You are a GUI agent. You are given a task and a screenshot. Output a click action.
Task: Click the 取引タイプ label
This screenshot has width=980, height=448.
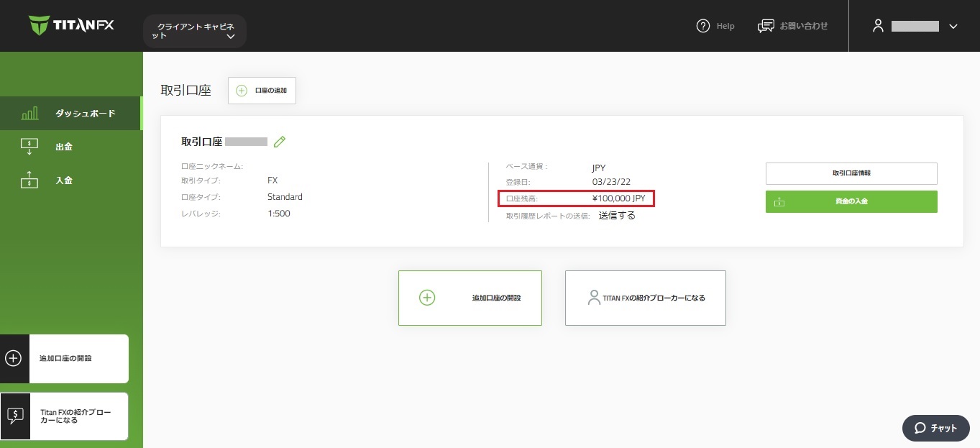click(201, 180)
